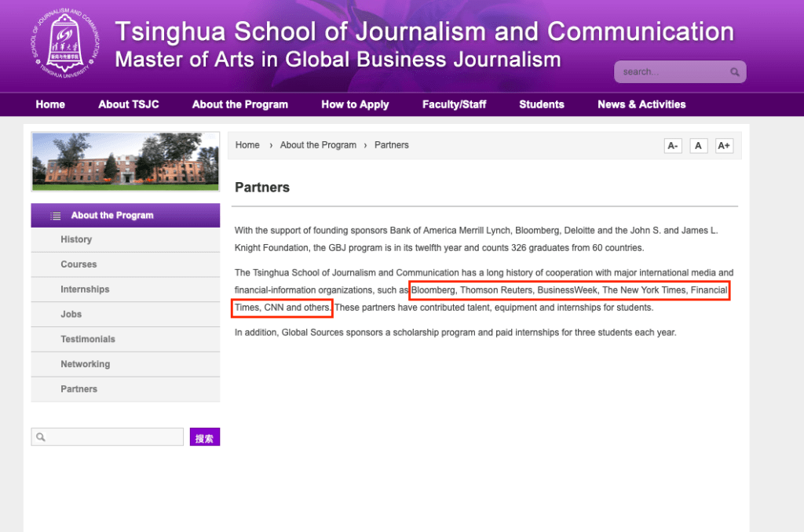Click About the Program breadcrumb link
Image resolution: width=804 pixels, height=532 pixels.
318,145
